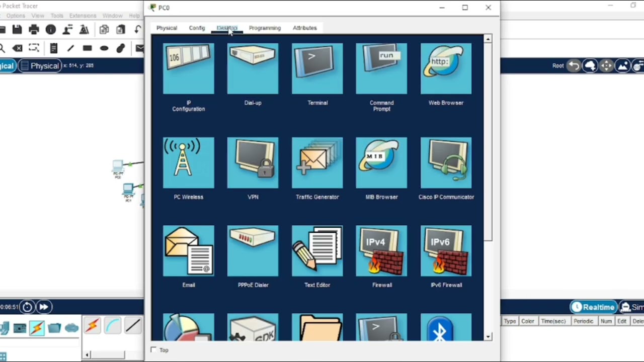Click the Fast Forward Time button
This screenshot has height=362, width=644.
44,307
